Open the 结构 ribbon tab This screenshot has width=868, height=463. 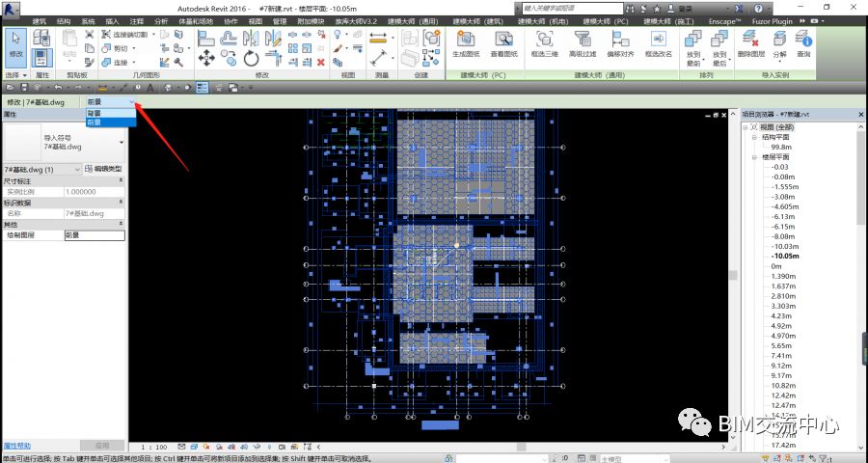pyautogui.click(x=64, y=21)
